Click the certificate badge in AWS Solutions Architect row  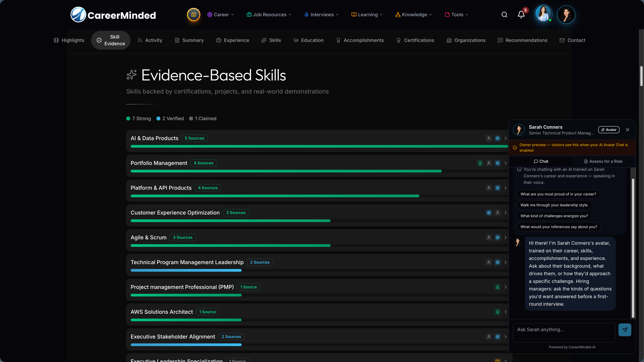coord(497,312)
